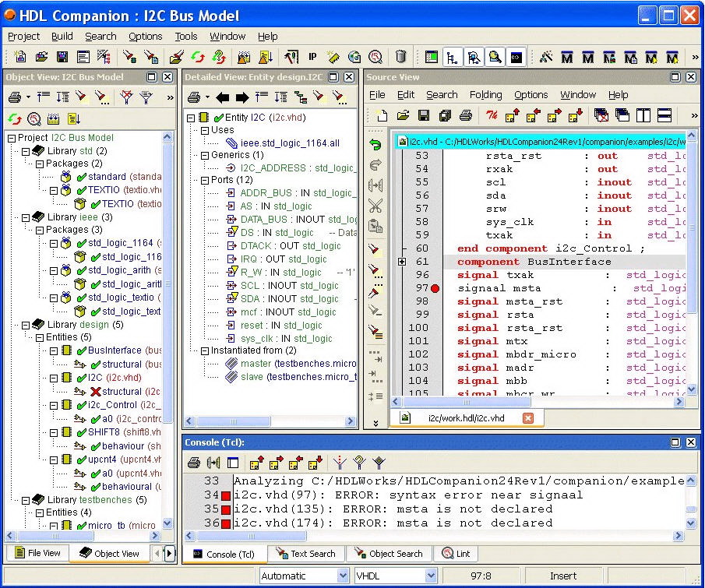Toggle the red breakpoint marker on line 97
The width and height of the screenshot is (705, 588).
(x=435, y=288)
